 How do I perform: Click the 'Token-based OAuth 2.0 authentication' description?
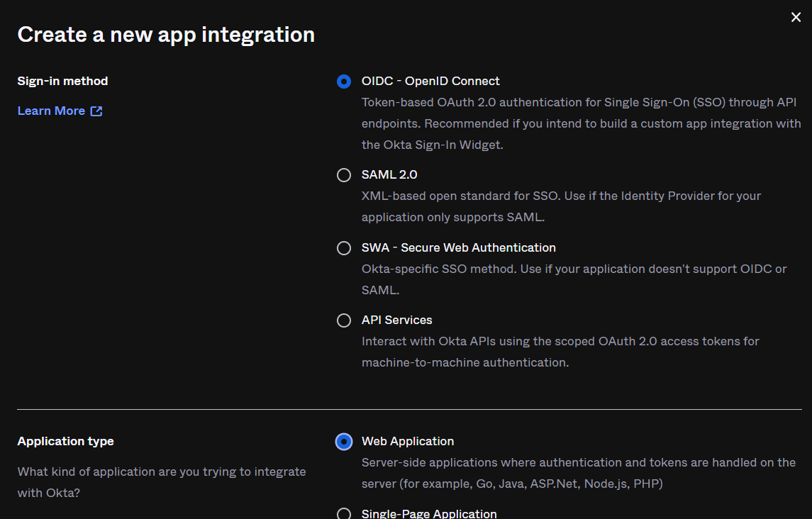click(581, 123)
